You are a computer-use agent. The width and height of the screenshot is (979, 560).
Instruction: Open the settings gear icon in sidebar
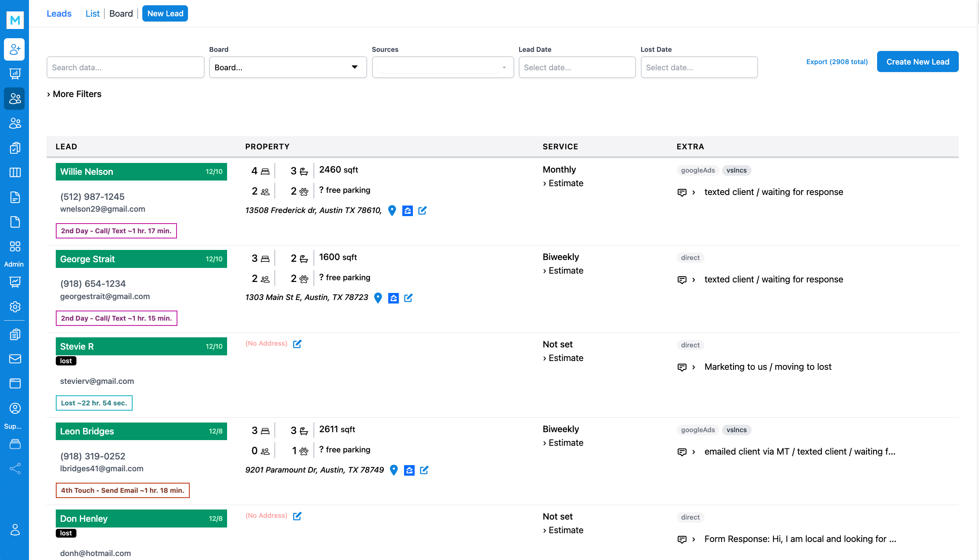14,307
